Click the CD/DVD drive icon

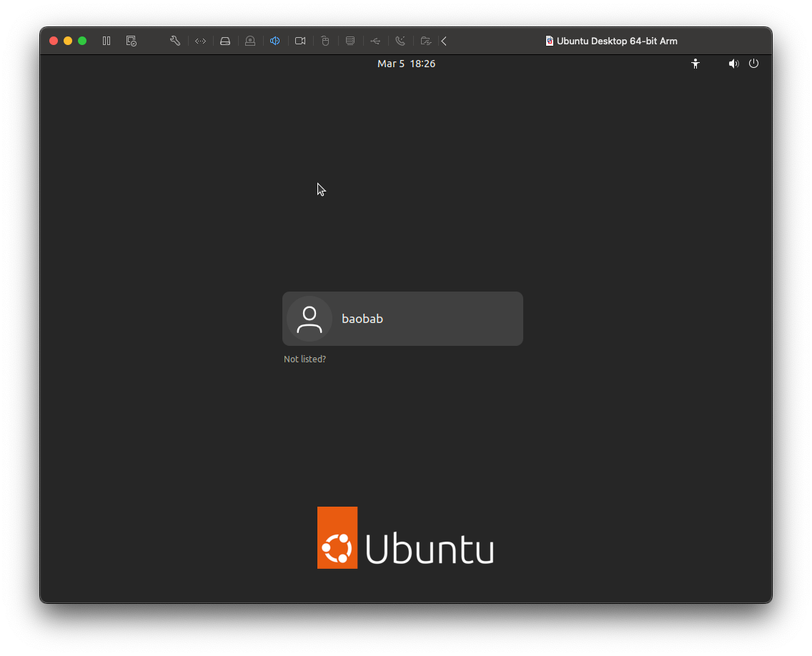[x=250, y=41]
